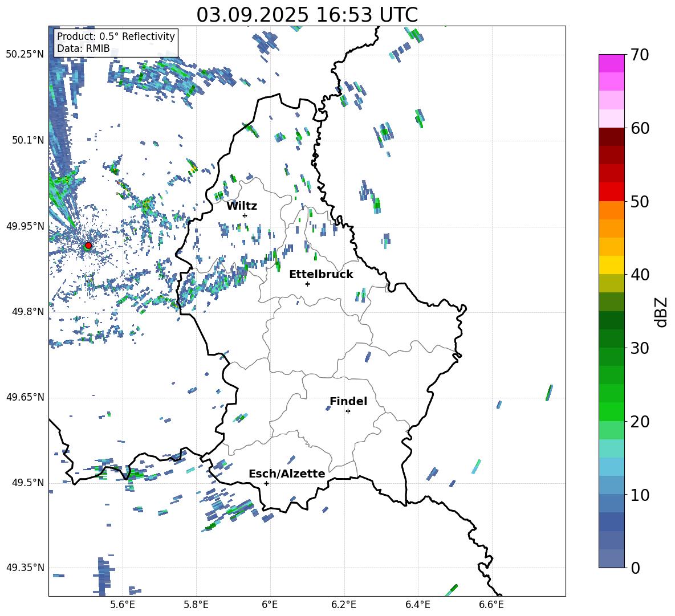Click the 10 colorbar tick label
675x616 pixels.
pyautogui.click(x=639, y=495)
